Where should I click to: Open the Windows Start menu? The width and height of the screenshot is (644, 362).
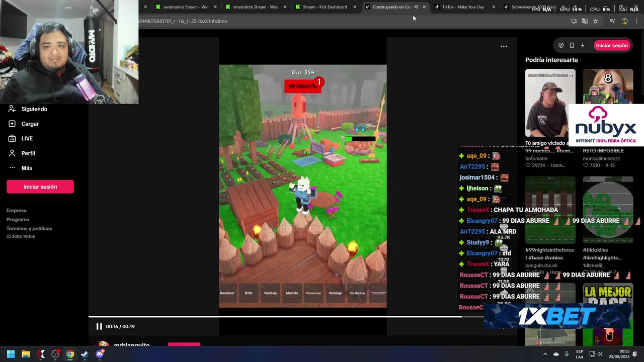[x=11, y=354]
